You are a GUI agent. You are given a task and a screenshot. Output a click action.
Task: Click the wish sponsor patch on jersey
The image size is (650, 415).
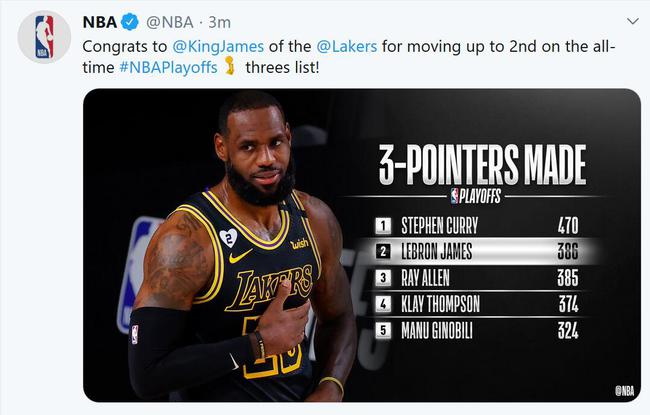tap(299, 243)
